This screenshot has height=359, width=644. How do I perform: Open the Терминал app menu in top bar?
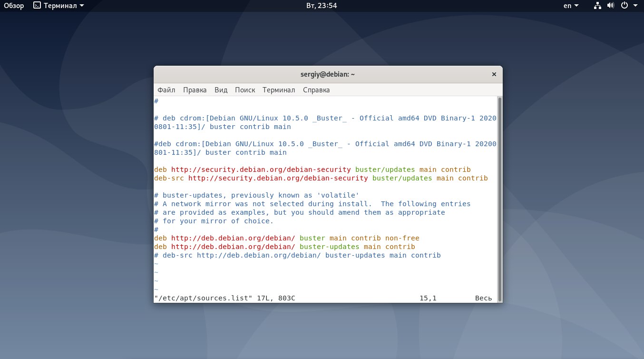tap(59, 6)
